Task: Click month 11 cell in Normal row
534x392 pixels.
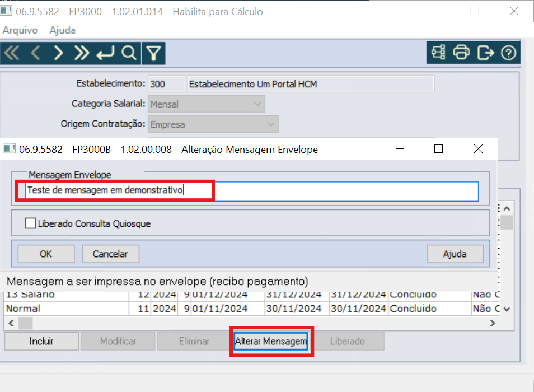Action: [x=139, y=309]
